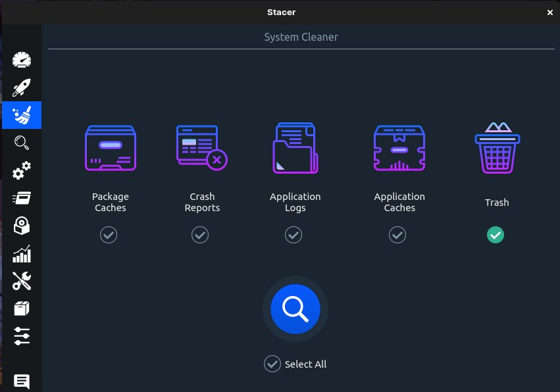The width and height of the screenshot is (560, 392).
Task: Open the Uninstaller disc box page
Action: tap(22, 226)
